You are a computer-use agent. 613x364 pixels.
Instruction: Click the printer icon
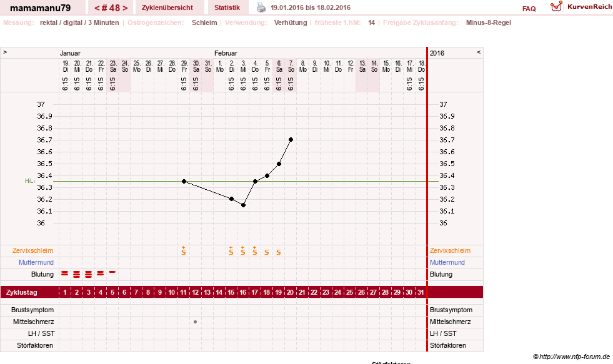point(261,7)
